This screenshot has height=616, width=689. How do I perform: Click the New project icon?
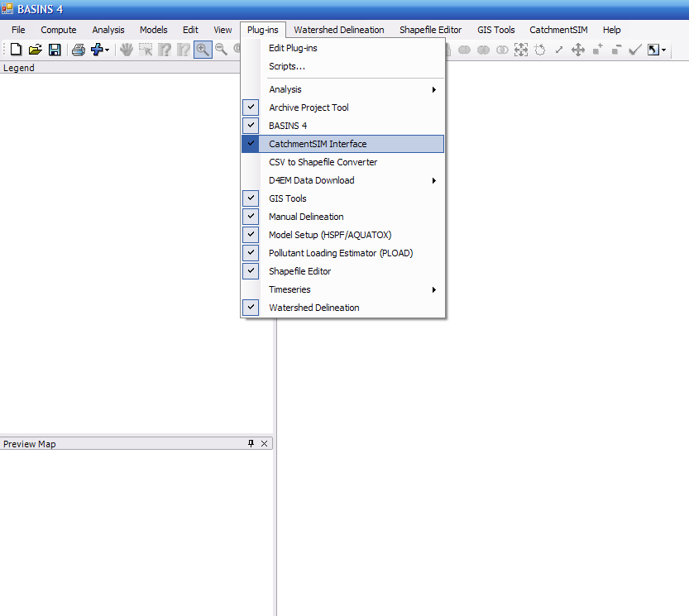point(16,50)
